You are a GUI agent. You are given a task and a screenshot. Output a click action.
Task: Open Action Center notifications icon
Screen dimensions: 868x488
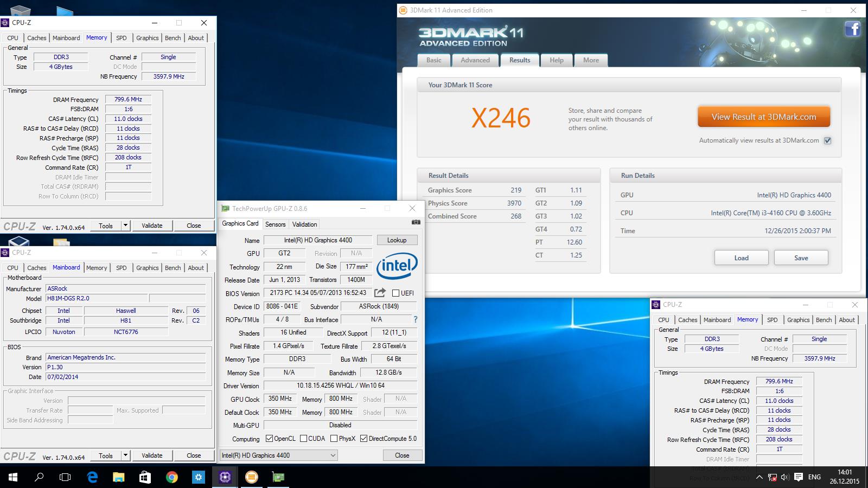coord(799,477)
